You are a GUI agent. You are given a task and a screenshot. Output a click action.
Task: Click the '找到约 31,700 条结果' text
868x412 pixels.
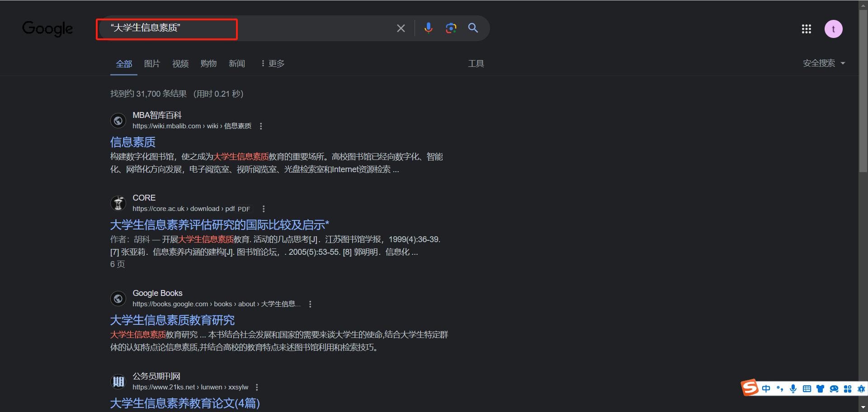pos(148,94)
